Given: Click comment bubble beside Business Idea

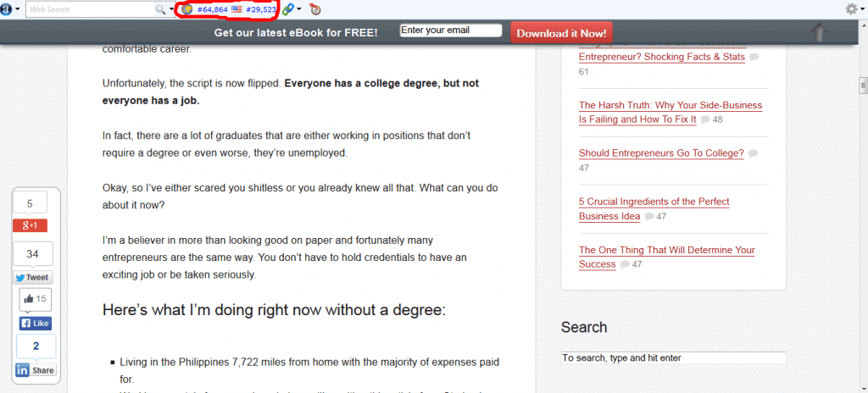Looking at the screenshot, I should pos(649,217).
